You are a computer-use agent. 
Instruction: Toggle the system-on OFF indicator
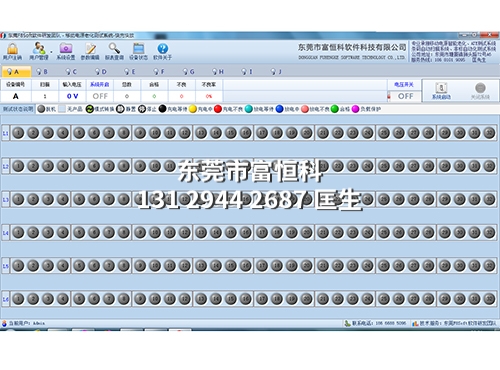(100, 96)
